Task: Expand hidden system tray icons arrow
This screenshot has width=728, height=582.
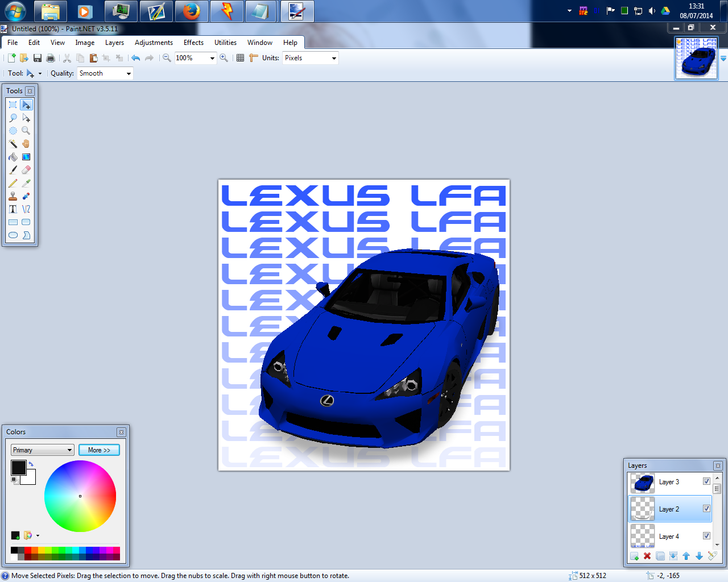Action: [569, 11]
